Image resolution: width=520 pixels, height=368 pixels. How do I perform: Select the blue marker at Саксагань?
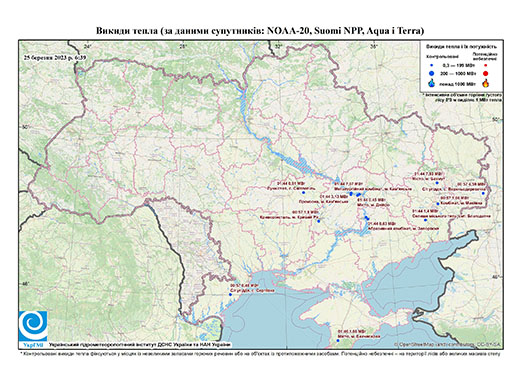pos(303,193)
